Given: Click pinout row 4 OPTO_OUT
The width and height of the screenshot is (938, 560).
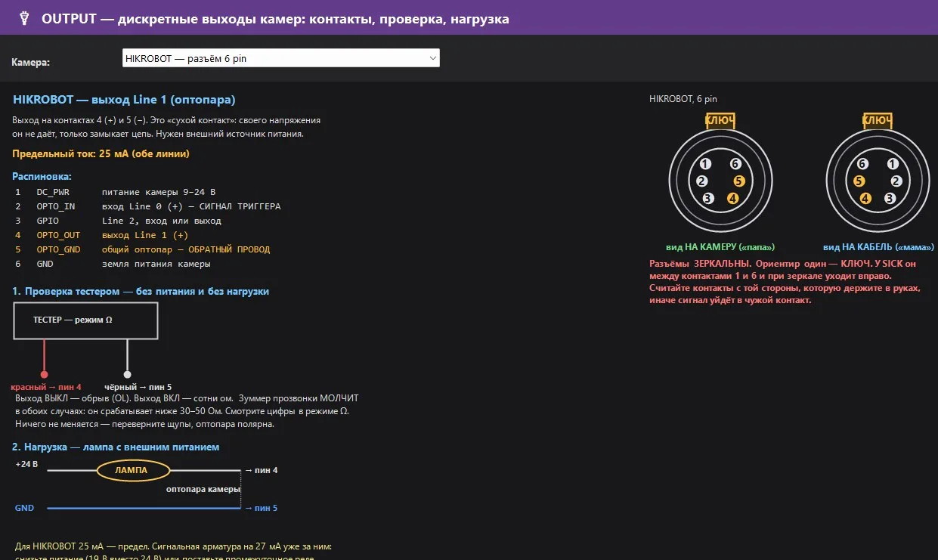Looking at the screenshot, I should click(x=102, y=235).
